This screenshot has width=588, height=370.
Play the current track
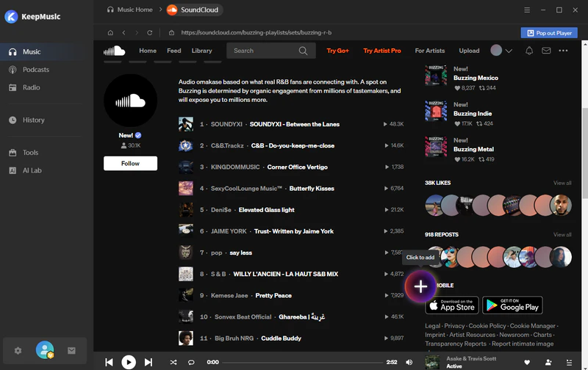(129, 362)
